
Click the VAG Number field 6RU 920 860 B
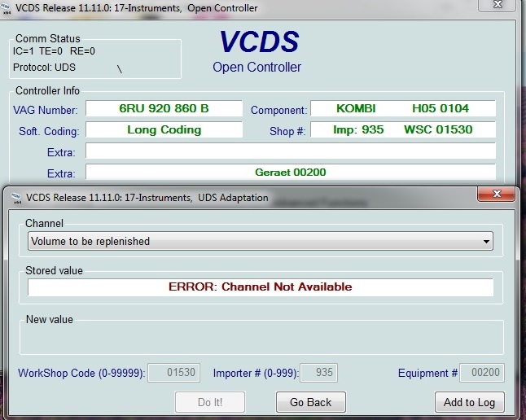pos(164,109)
